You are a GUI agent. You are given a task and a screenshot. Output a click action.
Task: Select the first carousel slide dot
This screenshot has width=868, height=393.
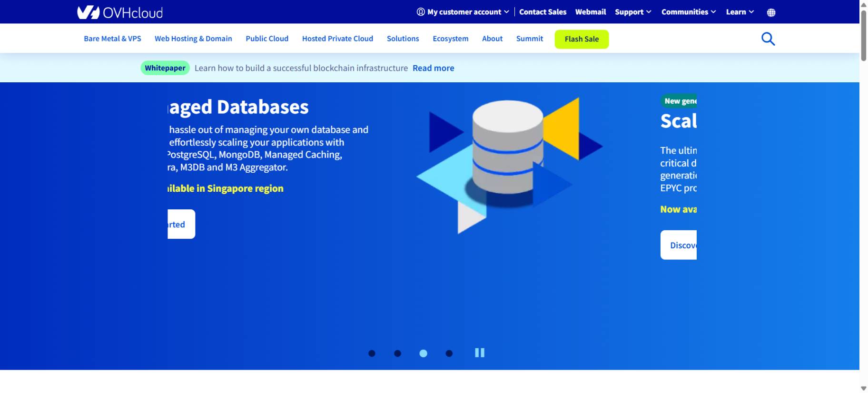click(x=372, y=354)
